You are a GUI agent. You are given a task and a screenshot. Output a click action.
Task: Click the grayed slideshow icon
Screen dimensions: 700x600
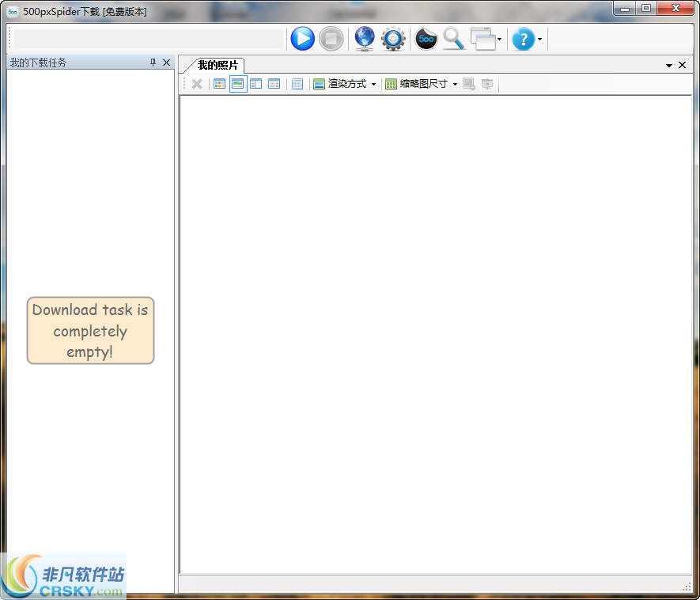pyautogui.click(x=487, y=84)
